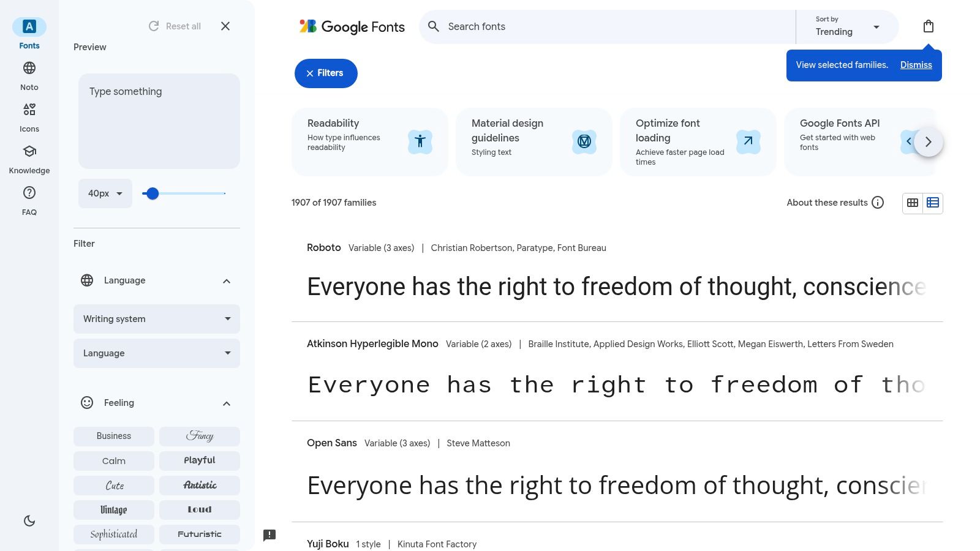Open the Readability article card
Image resolution: width=980 pixels, height=551 pixels.
pos(369,141)
